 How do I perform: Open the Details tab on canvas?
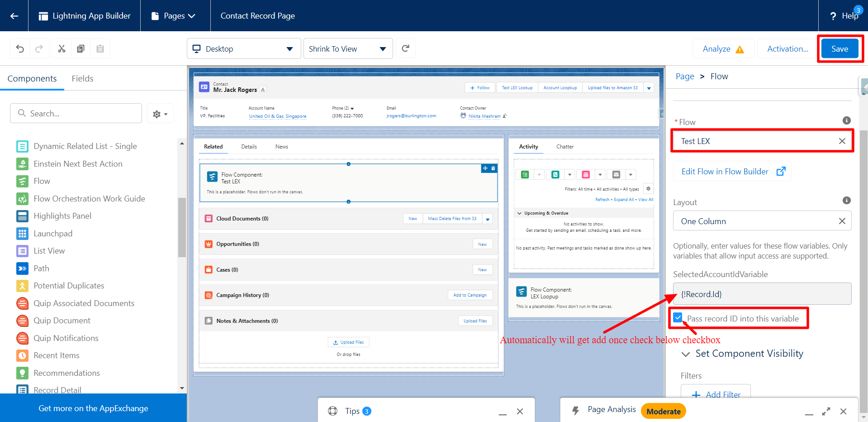(249, 147)
